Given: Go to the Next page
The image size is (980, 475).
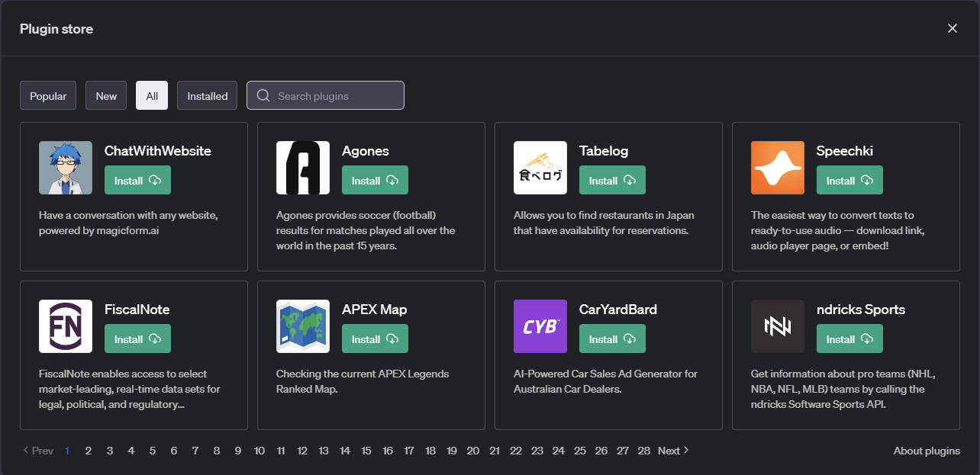Looking at the screenshot, I should (673, 451).
